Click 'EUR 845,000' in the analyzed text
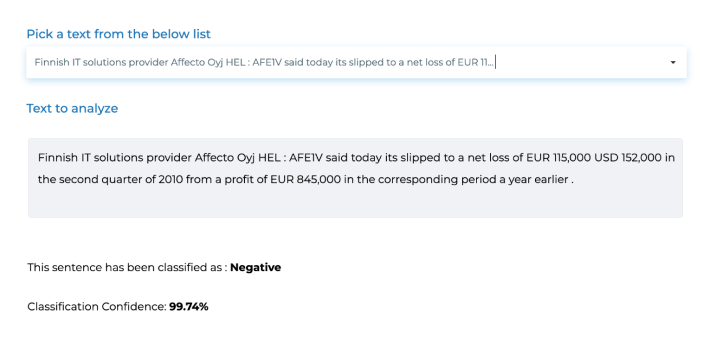Screen dimensions: 710x361 306,179
